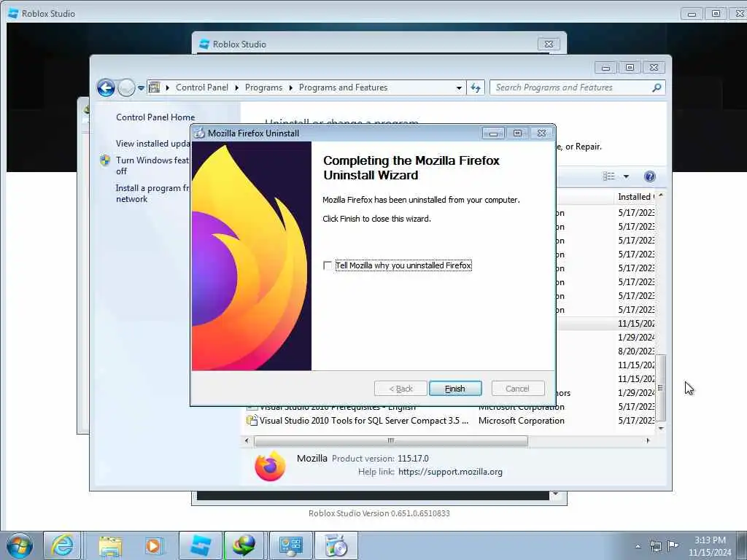Expand the arrow after 'Control Panel' breadcrumb
The height and width of the screenshot is (560, 747).
coord(237,87)
